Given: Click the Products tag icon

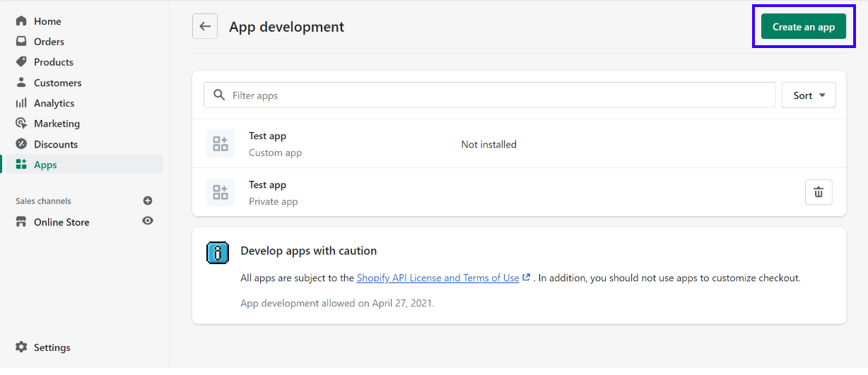Looking at the screenshot, I should click(x=21, y=62).
